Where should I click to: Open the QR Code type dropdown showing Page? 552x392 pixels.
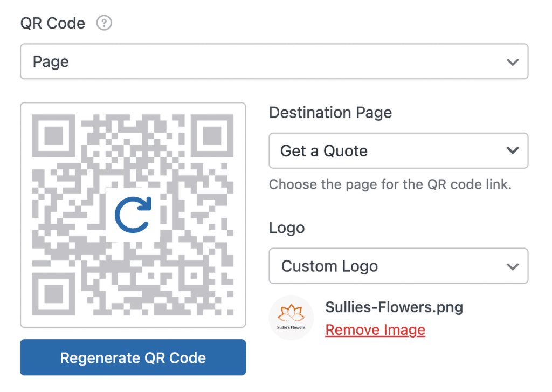pos(274,61)
